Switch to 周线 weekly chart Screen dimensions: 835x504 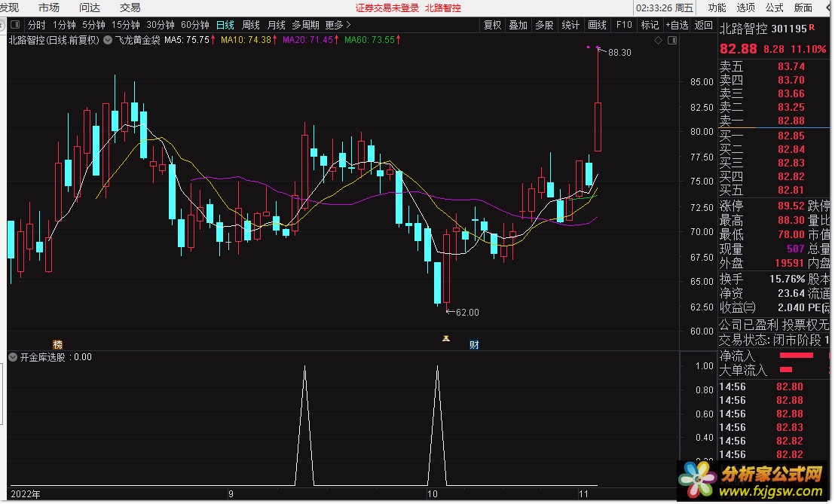(x=251, y=25)
